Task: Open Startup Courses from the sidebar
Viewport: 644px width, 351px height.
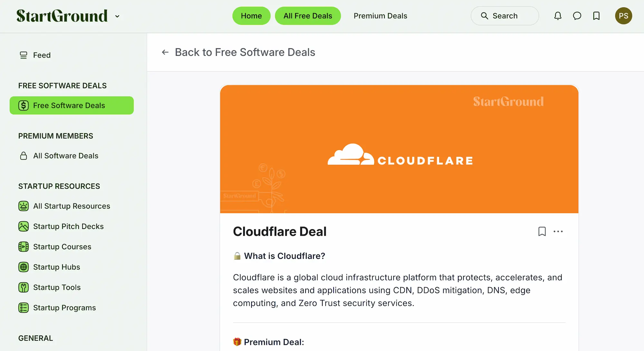Action: pos(62,247)
